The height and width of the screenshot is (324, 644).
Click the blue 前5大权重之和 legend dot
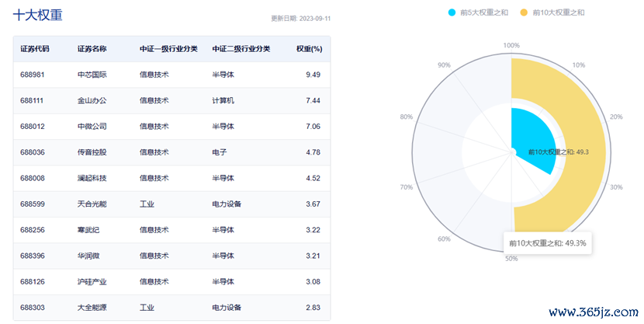[x=452, y=12]
